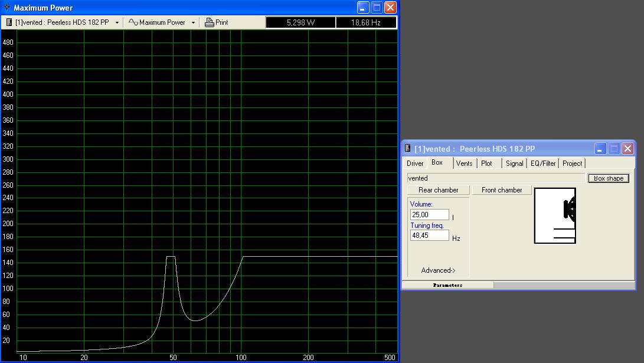Screen dimensions: 644x363
Task: Go to the Signal tab
Action: tap(514, 163)
